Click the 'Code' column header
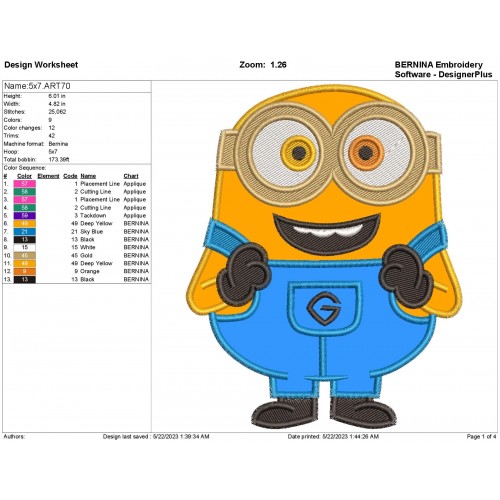This screenshot has width=500, height=500. tap(70, 176)
